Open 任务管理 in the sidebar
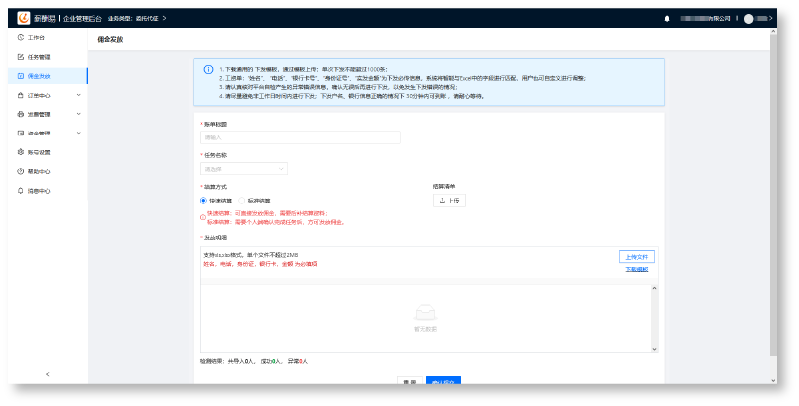 tap(39, 56)
